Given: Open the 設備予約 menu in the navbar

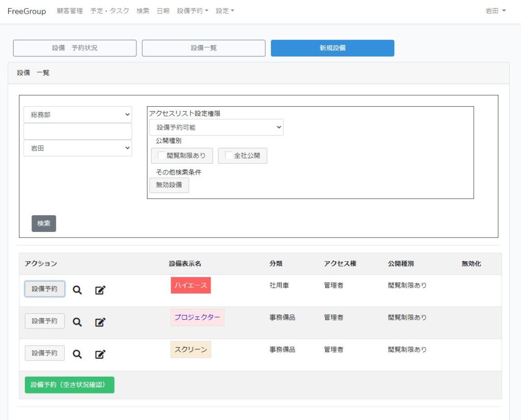Looking at the screenshot, I should pyautogui.click(x=192, y=11).
